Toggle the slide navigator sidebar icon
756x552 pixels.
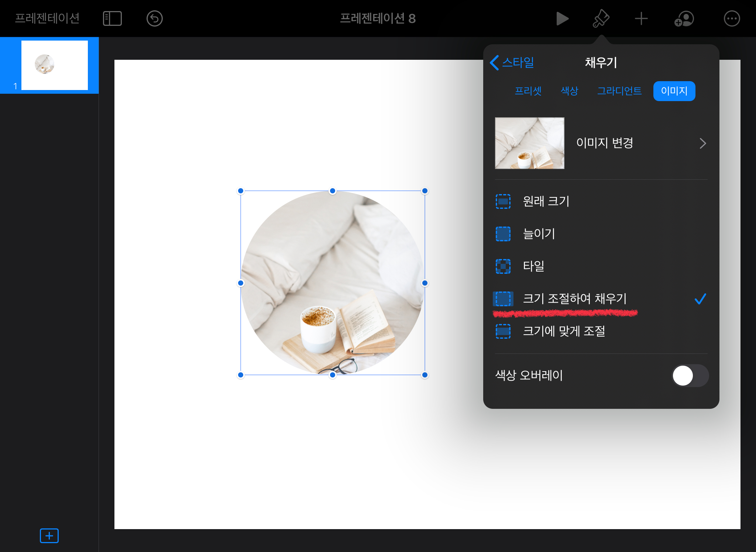pos(112,18)
